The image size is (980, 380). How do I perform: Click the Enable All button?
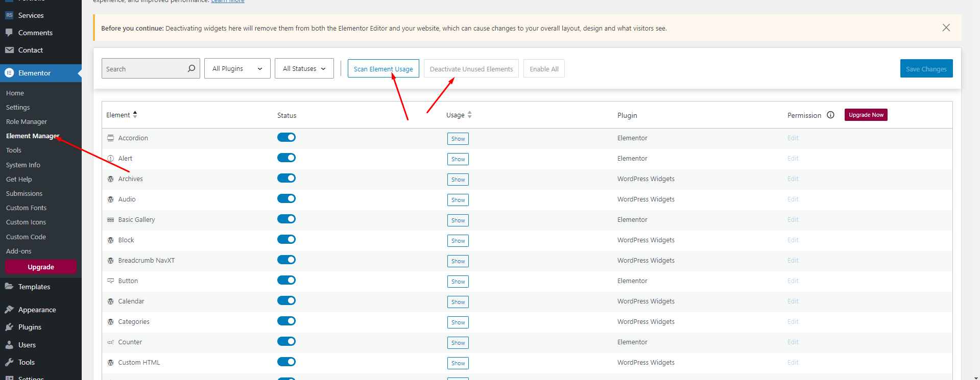tap(544, 68)
